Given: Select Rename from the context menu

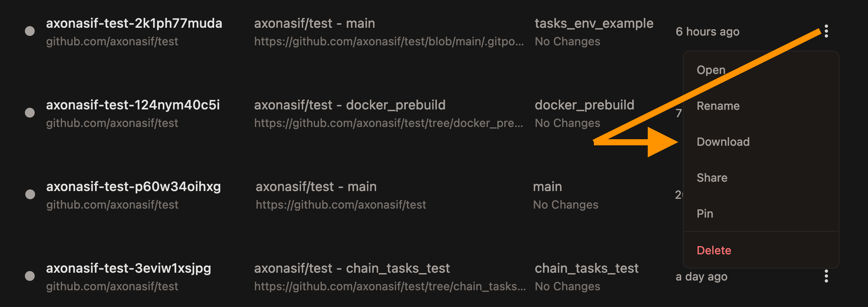Looking at the screenshot, I should coord(718,106).
